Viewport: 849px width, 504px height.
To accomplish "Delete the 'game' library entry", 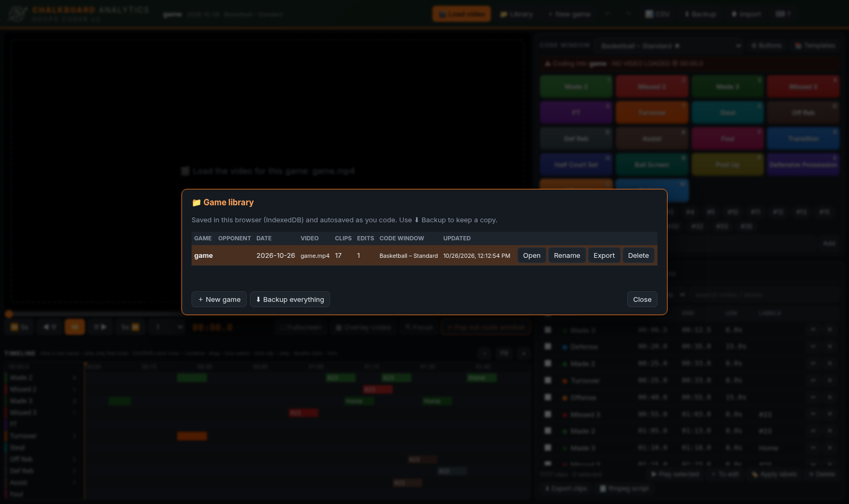I will [x=638, y=255].
